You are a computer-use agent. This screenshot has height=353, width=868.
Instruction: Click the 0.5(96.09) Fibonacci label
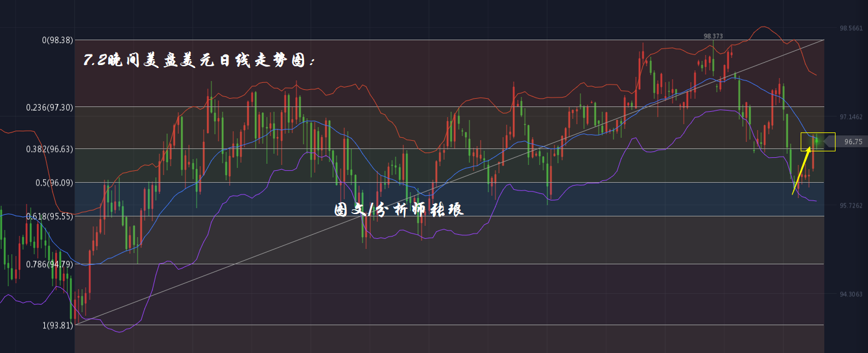[x=54, y=183]
